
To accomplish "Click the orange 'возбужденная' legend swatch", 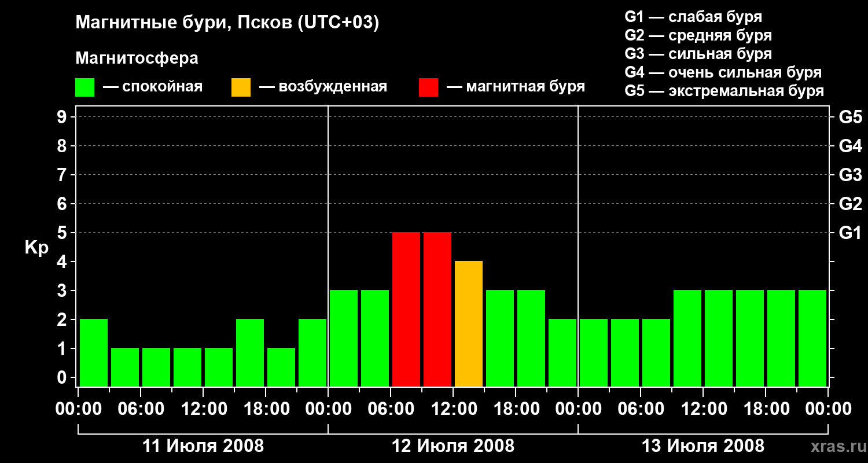I will tap(241, 87).
